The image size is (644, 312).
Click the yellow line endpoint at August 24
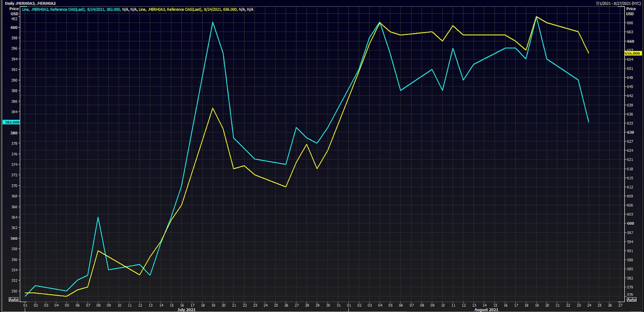pyautogui.click(x=588, y=53)
